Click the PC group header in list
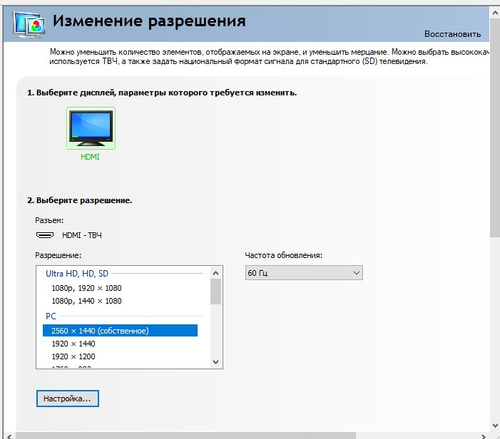The image size is (500, 439). coord(51,316)
